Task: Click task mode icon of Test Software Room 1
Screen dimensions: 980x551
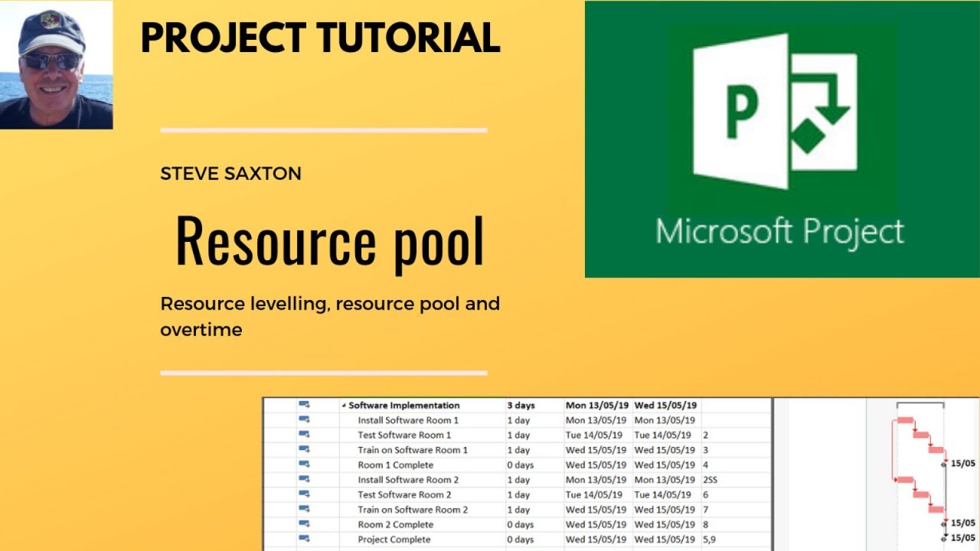Action: 304,435
